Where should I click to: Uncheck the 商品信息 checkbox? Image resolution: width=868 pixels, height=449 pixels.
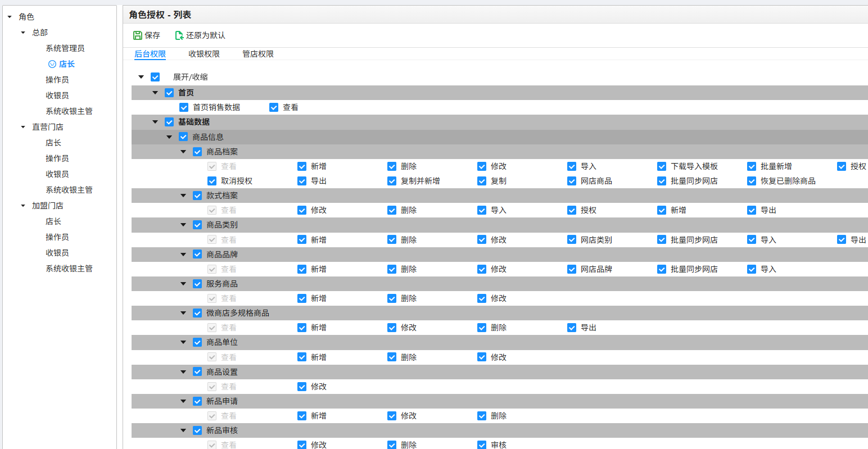click(183, 137)
